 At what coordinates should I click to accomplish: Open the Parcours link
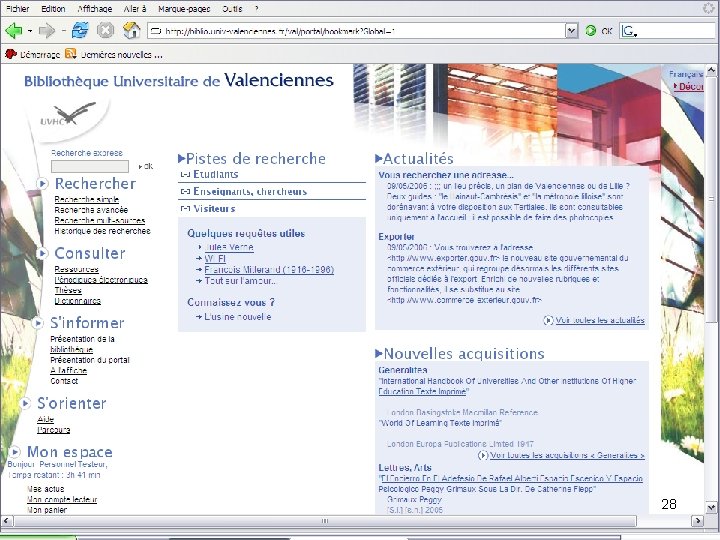[54, 430]
